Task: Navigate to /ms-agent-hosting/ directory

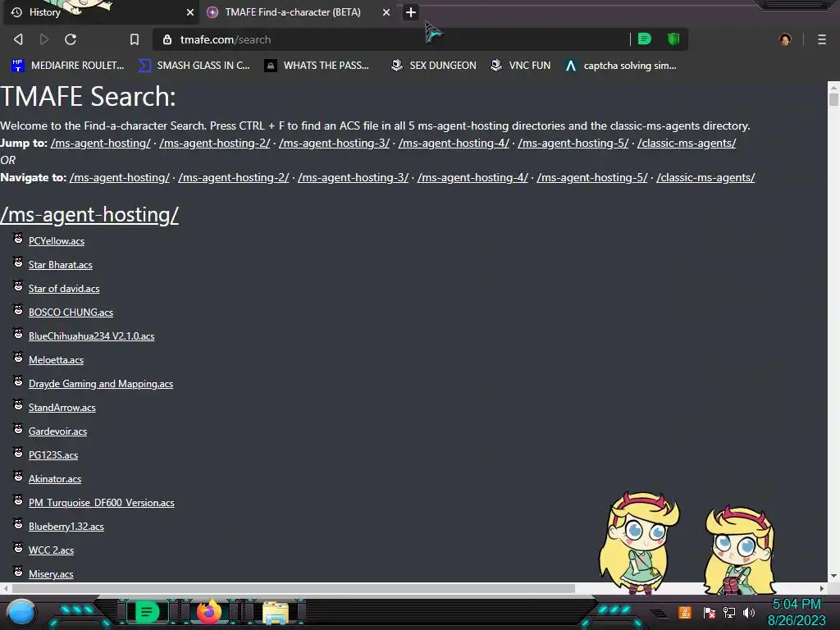Action: coord(120,177)
